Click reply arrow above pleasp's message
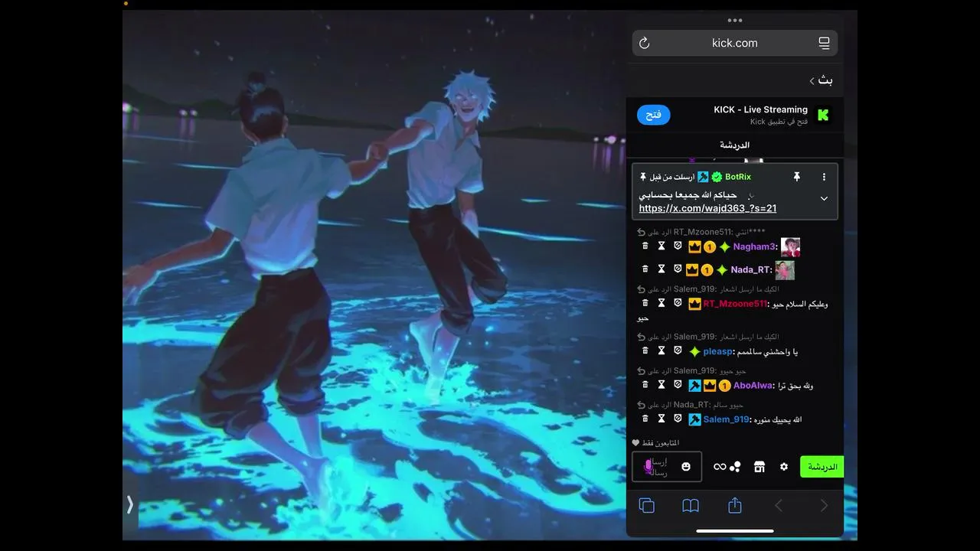This screenshot has width=980, height=551. [642, 337]
